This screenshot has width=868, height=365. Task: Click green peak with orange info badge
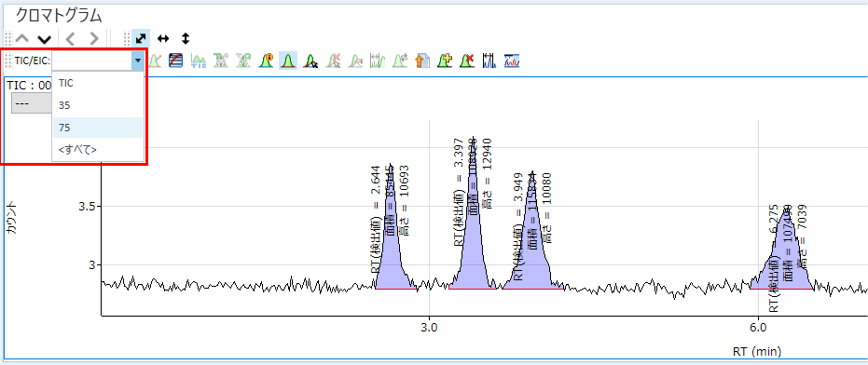coord(267,61)
